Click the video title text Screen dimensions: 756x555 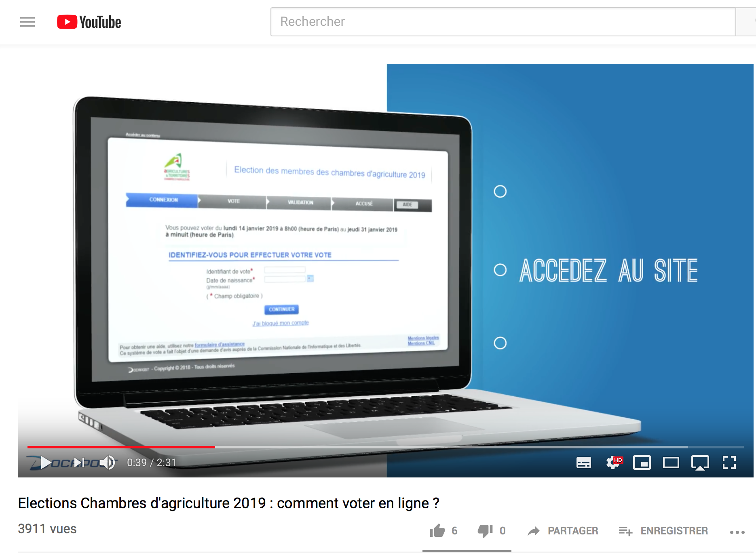(x=229, y=503)
